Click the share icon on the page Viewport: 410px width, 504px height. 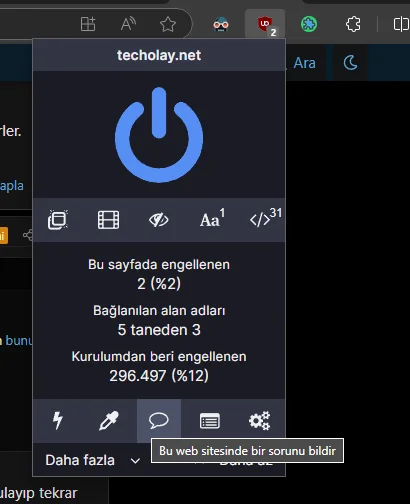click(x=27, y=235)
